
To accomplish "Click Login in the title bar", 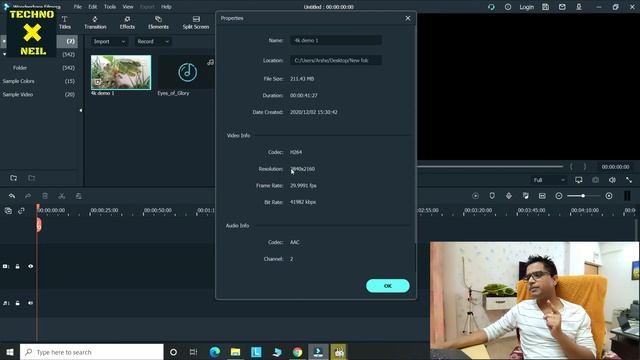I will click(x=527, y=7).
